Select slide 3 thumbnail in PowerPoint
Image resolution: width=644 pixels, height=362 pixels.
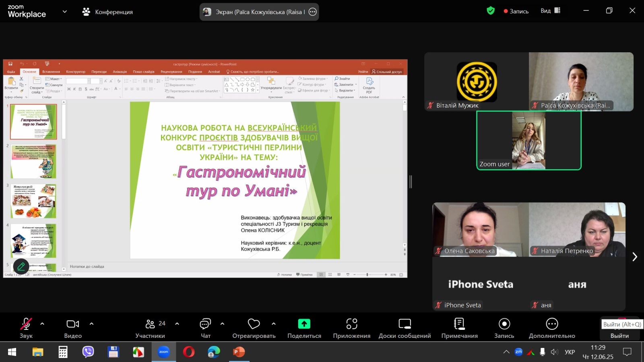pyautogui.click(x=33, y=201)
